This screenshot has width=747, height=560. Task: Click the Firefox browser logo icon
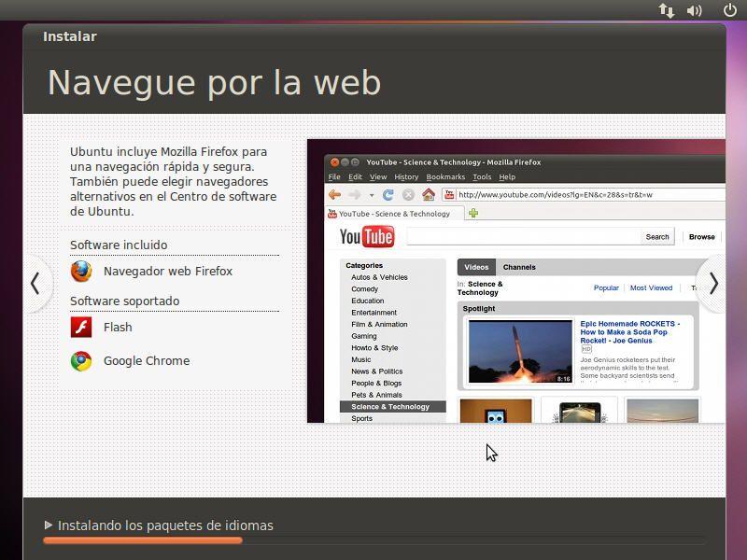81,272
